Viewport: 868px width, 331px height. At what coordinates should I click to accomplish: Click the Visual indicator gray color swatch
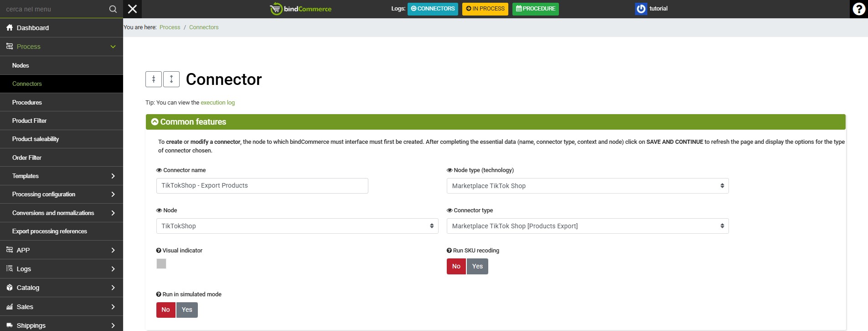pyautogui.click(x=161, y=263)
